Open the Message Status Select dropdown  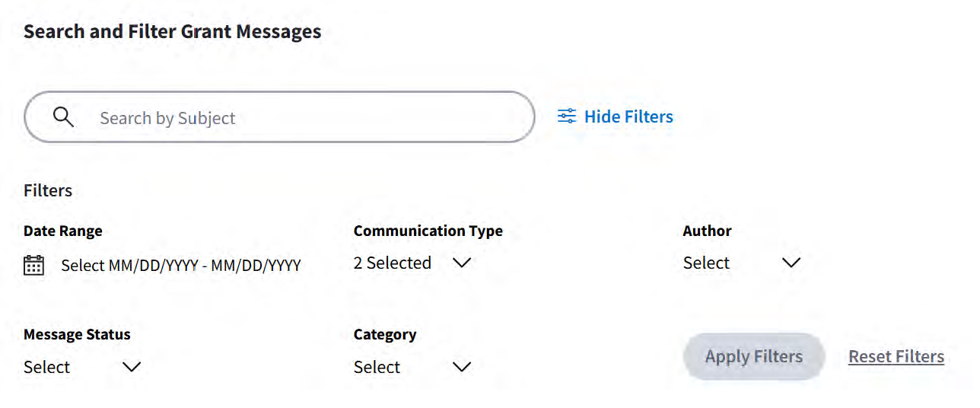click(x=47, y=367)
